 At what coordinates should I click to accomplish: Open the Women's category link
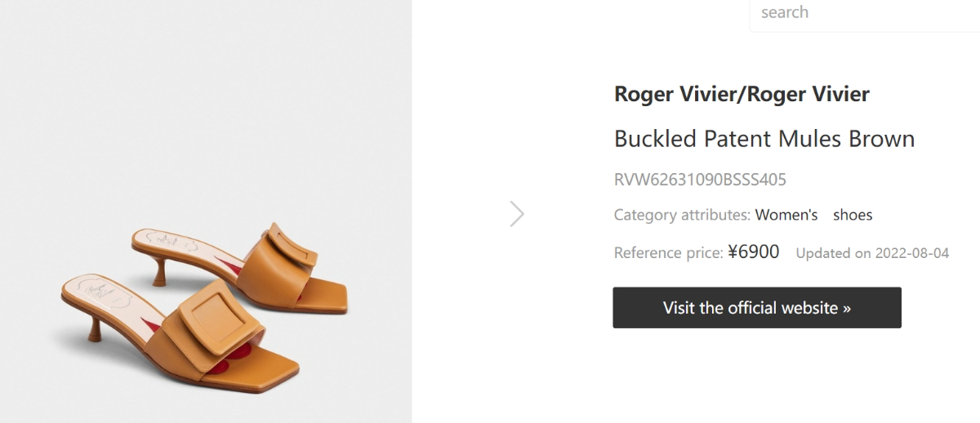point(786,215)
